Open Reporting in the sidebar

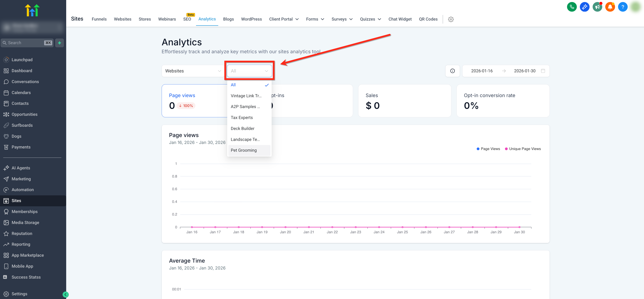[21, 244]
